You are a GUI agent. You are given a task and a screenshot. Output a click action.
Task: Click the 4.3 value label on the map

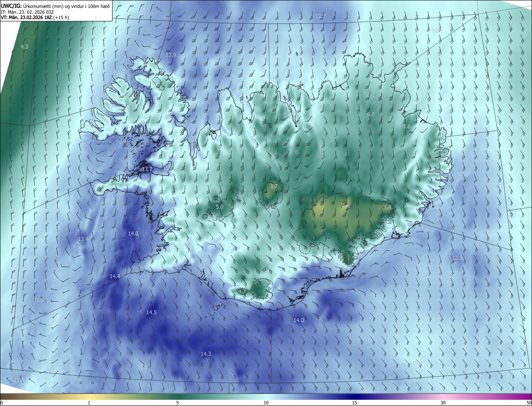click(24, 46)
